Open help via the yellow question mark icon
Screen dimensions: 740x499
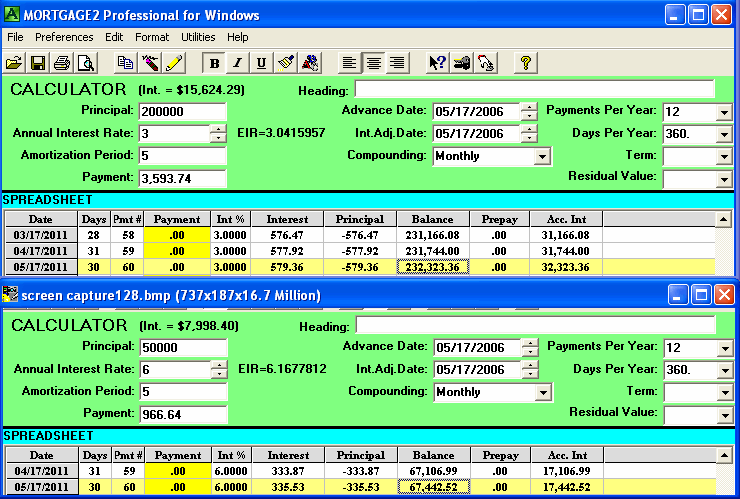(525, 63)
